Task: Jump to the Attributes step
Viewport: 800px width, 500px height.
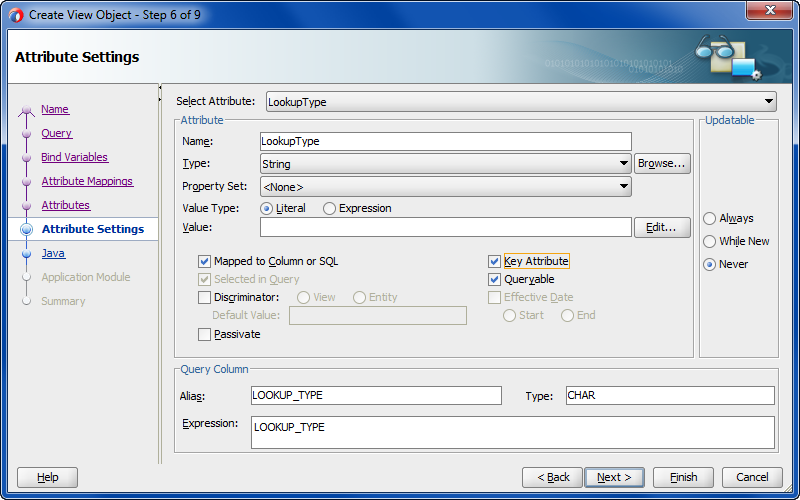Action: click(66, 205)
